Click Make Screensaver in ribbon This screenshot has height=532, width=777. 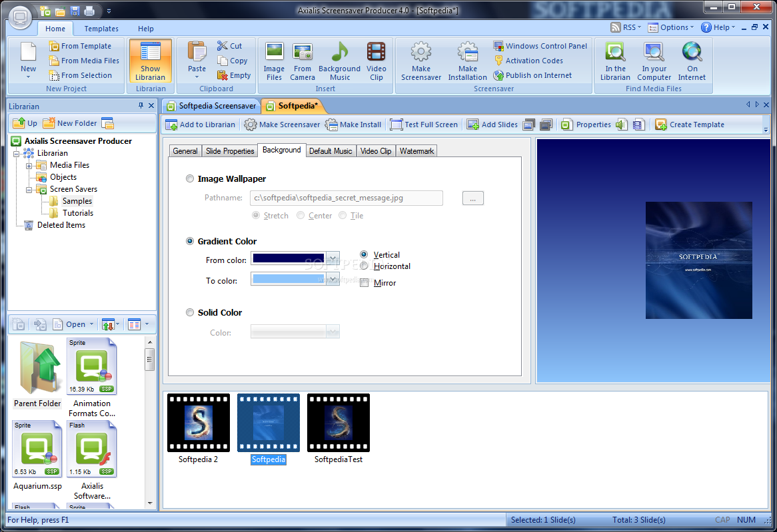(421, 61)
